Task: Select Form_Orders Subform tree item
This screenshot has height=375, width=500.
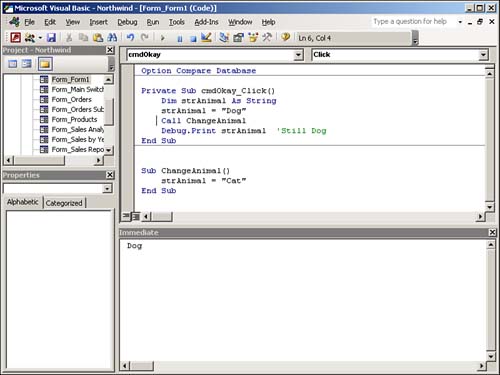Action: (x=78, y=110)
